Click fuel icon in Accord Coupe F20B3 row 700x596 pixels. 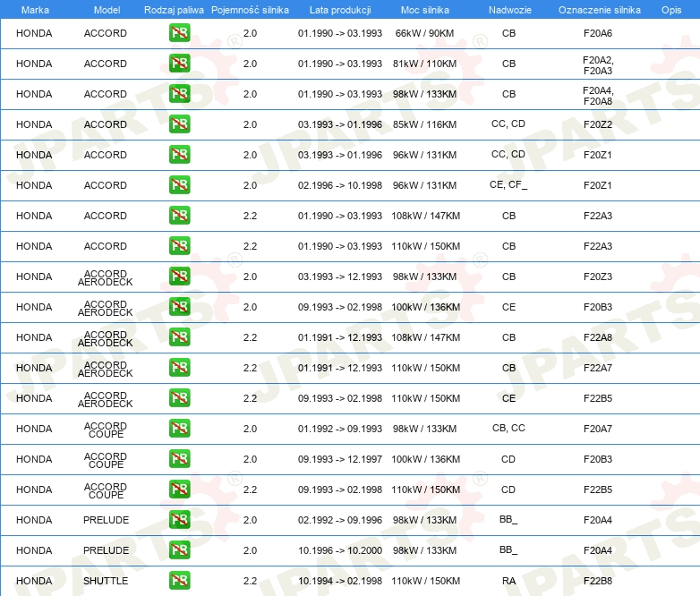click(x=179, y=459)
